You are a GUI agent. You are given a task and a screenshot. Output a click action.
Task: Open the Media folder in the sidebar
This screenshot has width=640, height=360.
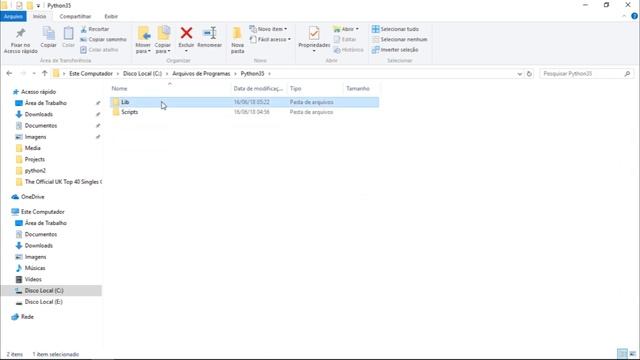pyautogui.click(x=32, y=148)
